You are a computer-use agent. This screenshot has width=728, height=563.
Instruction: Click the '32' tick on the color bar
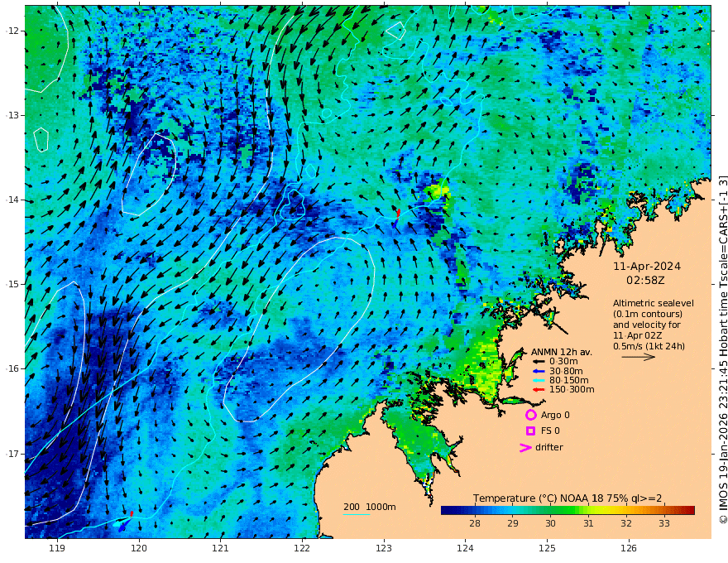tap(626, 523)
